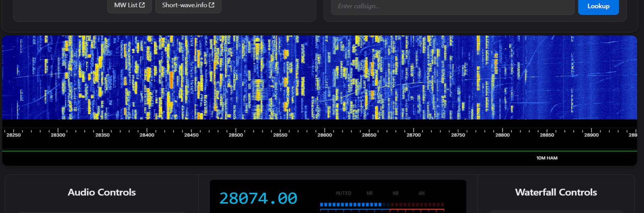Toggle the NR noise reduction indicator

[369, 193]
